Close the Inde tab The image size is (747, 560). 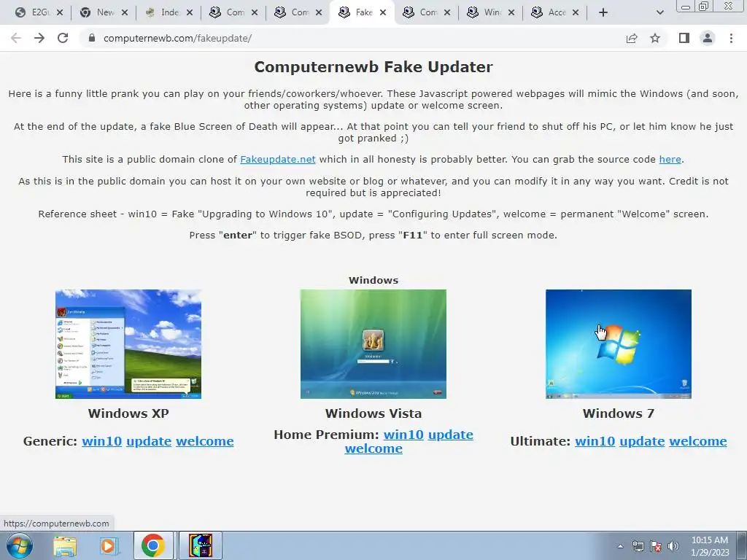pos(189,12)
